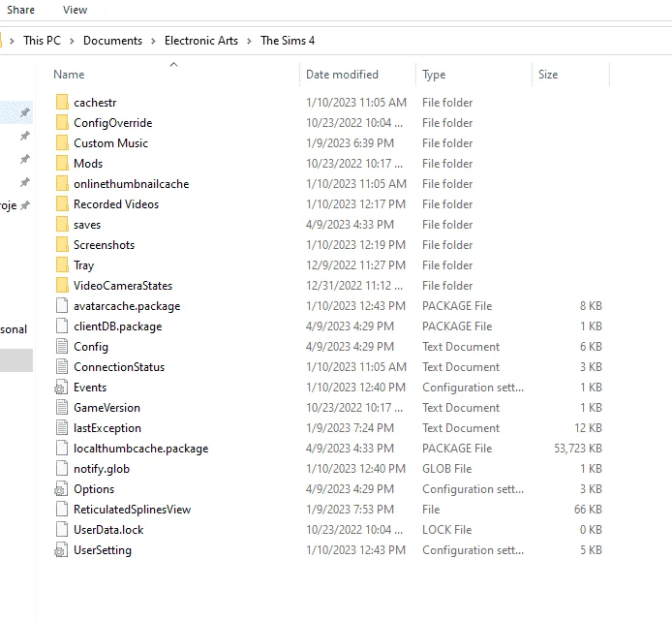Select the Screenshots folder icon
672x621 pixels.
[62, 245]
